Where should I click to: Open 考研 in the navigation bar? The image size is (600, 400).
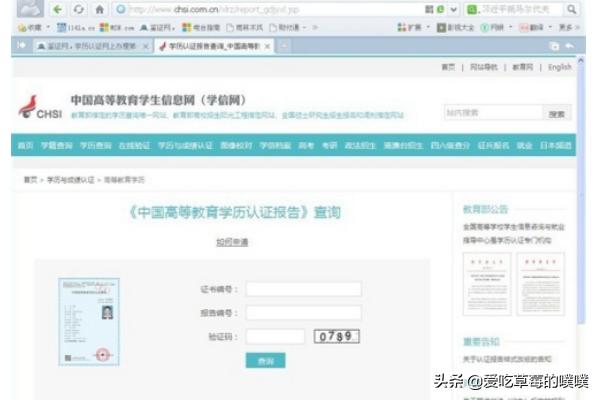coord(329,145)
